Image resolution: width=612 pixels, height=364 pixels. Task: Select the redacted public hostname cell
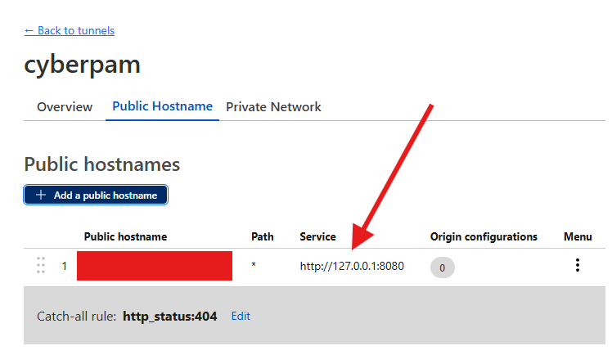(155, 266)
